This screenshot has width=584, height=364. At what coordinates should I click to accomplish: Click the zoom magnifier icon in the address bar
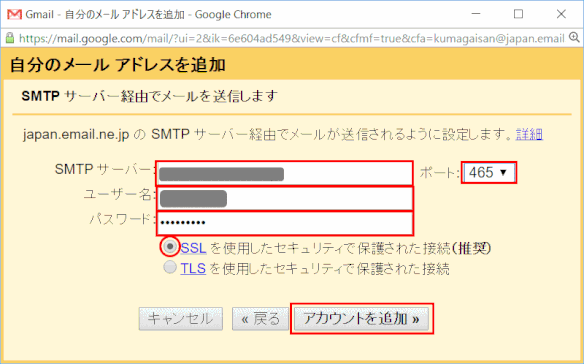point(574,38)
